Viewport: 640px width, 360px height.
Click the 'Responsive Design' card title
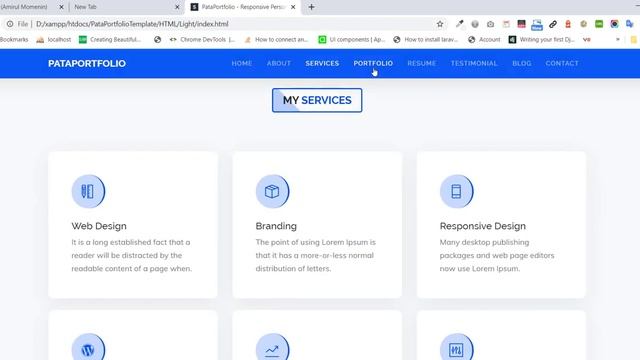(482, 226)
